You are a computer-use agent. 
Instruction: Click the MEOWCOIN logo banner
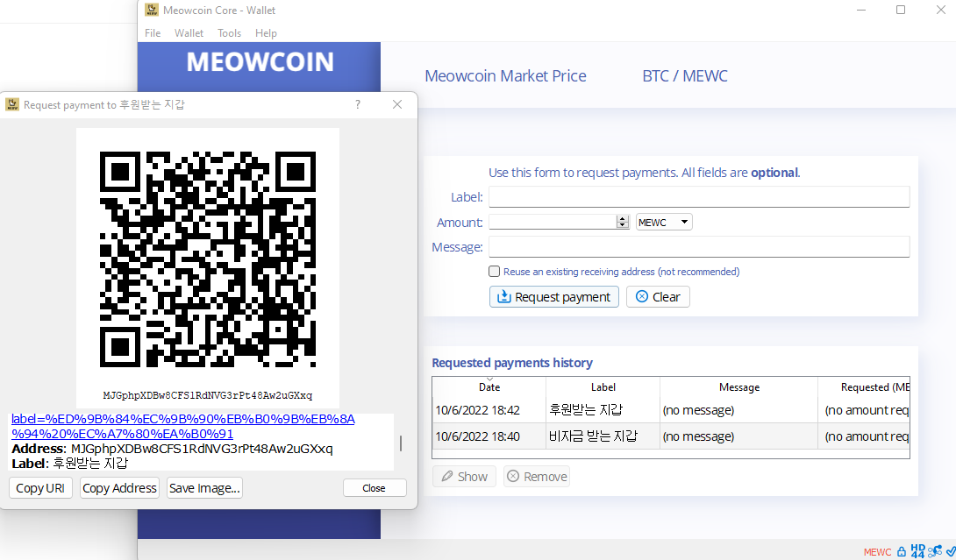pyautogui.click(x=260, y=61)
